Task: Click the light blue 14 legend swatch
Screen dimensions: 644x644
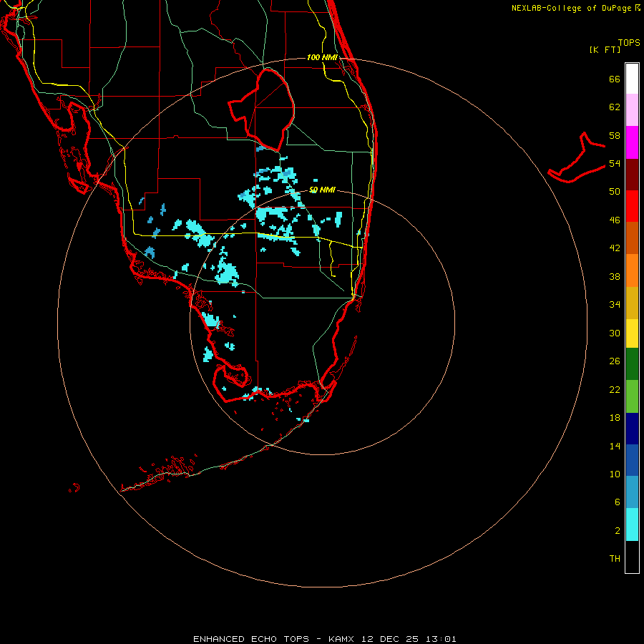Action: 632,492
